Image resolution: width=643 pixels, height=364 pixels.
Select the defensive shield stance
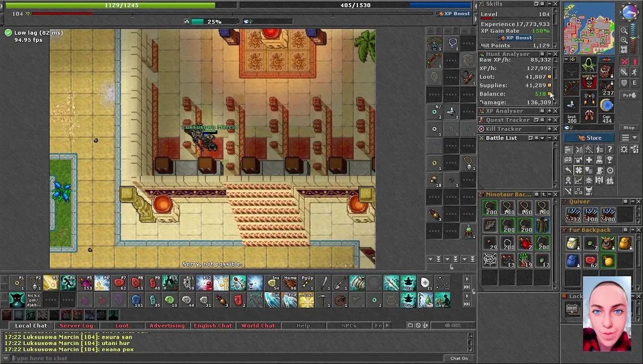tap(625, 83)
